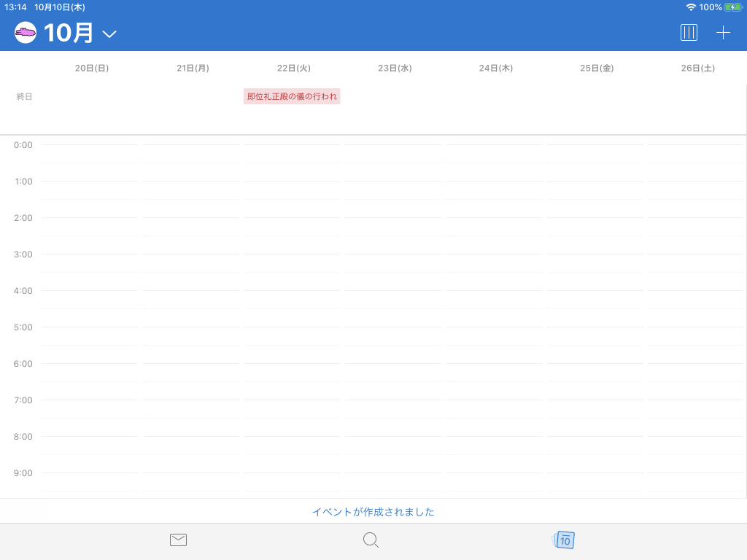Tap the 2:00 time label

pos(23,217)
